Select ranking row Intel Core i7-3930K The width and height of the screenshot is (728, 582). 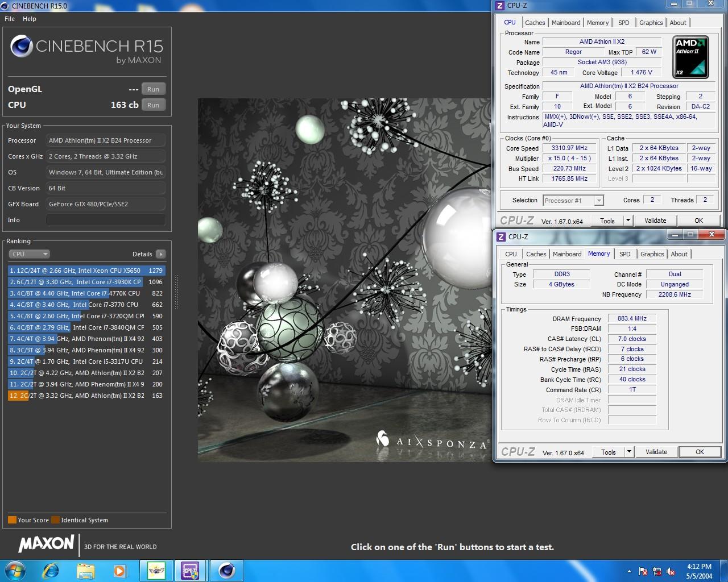pos(86,282)
